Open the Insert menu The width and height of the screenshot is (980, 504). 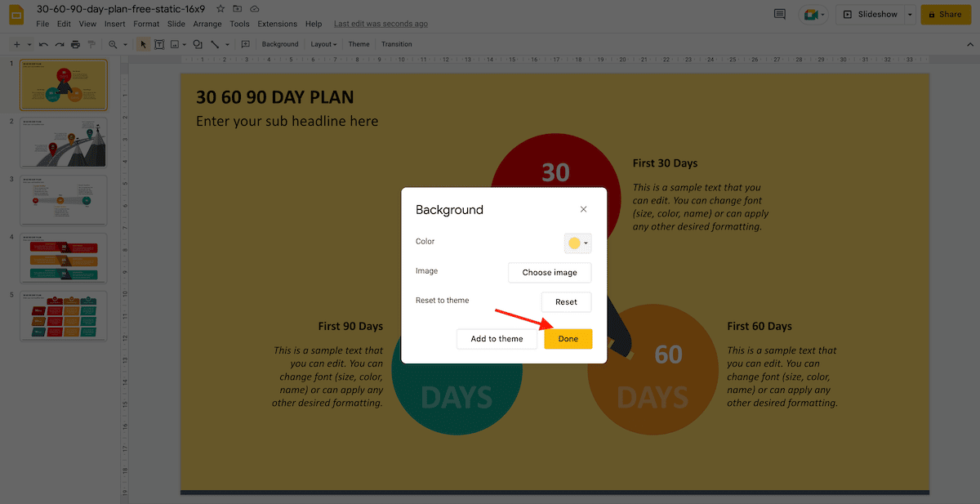(x=114, y=24)
